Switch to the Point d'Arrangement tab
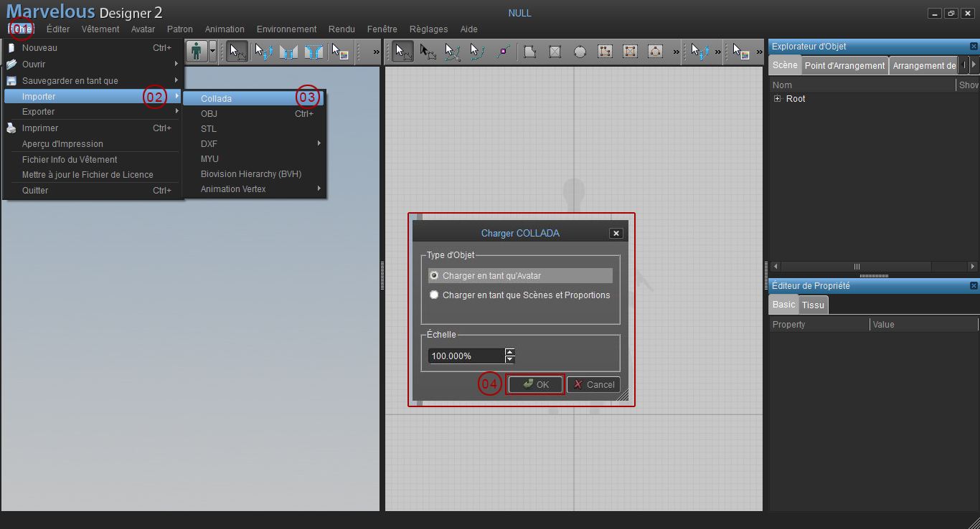 point(844,66)
